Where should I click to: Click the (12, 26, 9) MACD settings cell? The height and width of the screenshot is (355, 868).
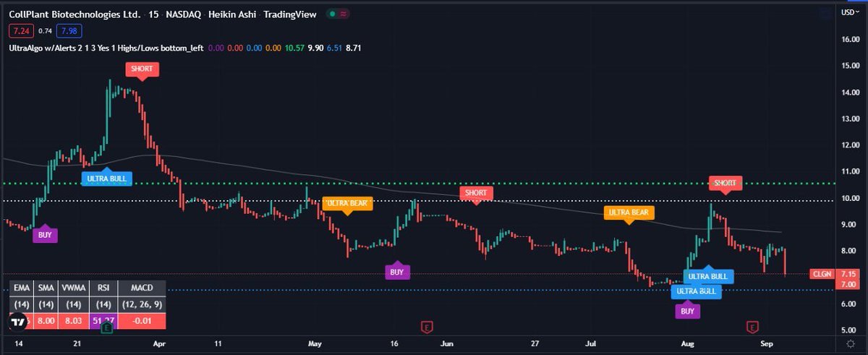[x=140, y=304]
